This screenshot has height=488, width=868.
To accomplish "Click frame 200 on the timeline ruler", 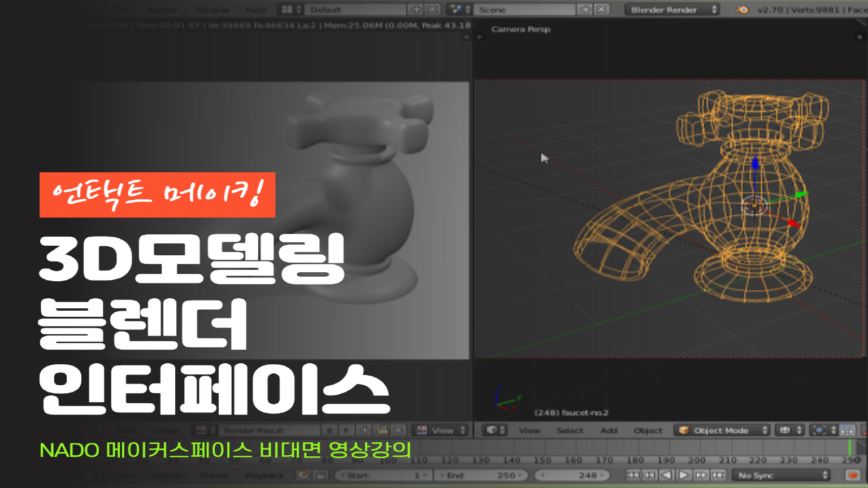I will point(697,460).
